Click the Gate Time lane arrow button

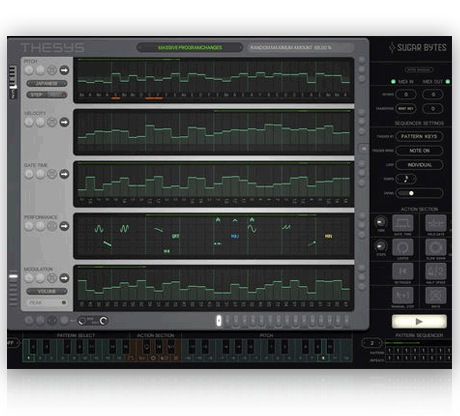click(64, 174)
